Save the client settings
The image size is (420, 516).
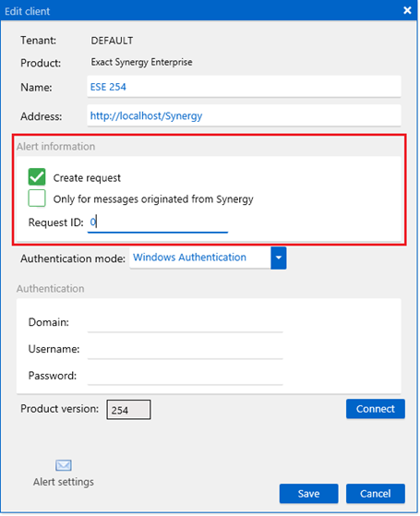point(308,493)
